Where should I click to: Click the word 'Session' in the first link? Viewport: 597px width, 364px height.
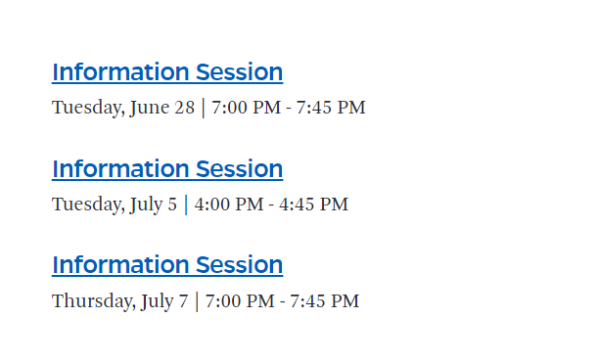click(240, 72)
